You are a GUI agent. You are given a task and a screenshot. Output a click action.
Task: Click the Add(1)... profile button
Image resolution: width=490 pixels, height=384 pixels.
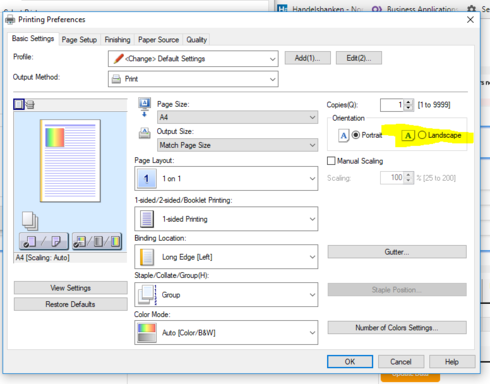tap(308, 58)
